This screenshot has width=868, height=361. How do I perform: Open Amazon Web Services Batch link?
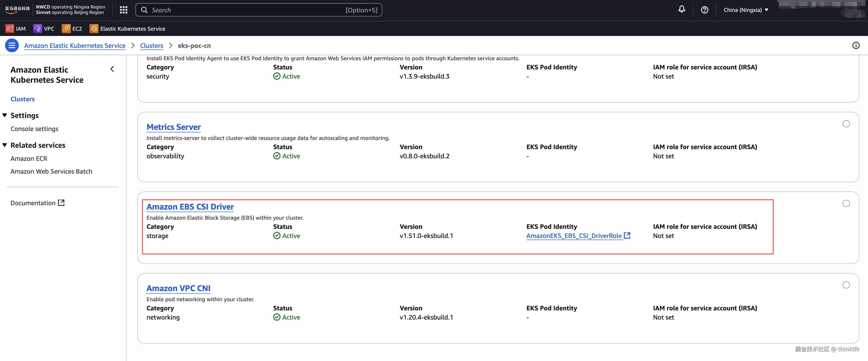coord(51,171)
